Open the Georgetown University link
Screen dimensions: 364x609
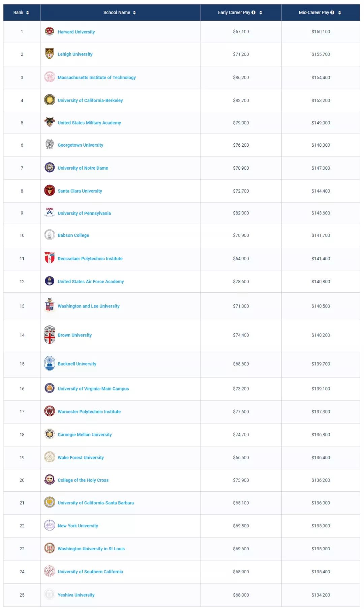[x=80, y=145]
